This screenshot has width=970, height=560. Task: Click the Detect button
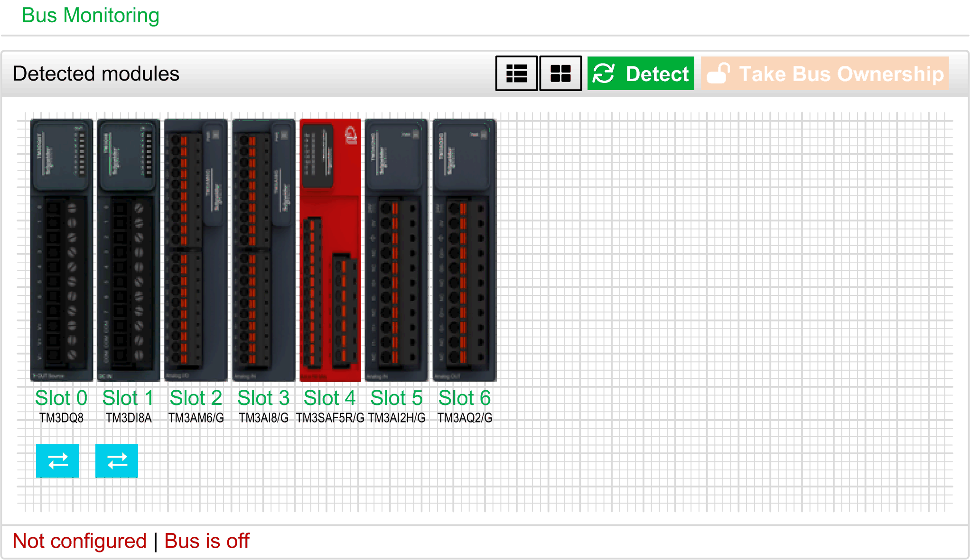tap(641, 73)
